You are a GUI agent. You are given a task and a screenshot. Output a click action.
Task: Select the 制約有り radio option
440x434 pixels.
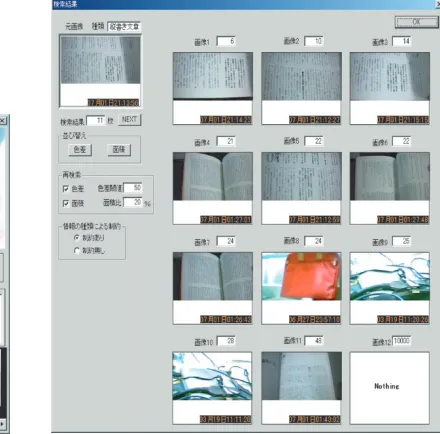click(77, 238)
